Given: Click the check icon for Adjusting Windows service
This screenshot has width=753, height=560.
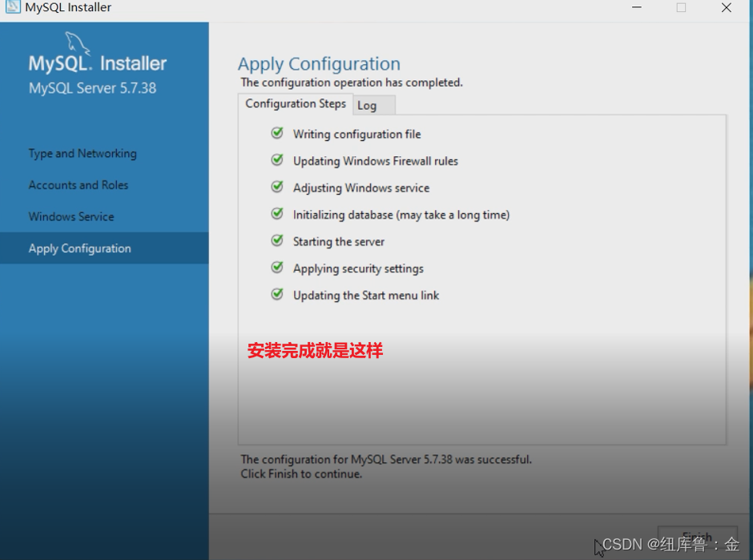Looking at the screenshot, I should 277,187.
